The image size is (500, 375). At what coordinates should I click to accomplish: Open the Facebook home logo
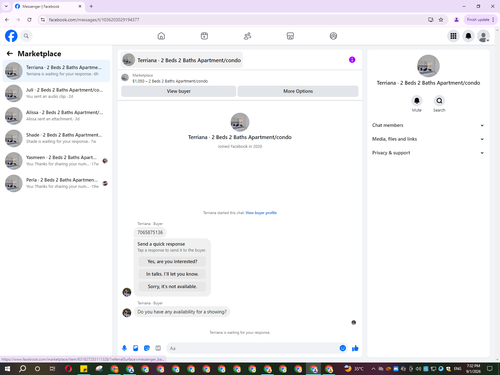11,36
